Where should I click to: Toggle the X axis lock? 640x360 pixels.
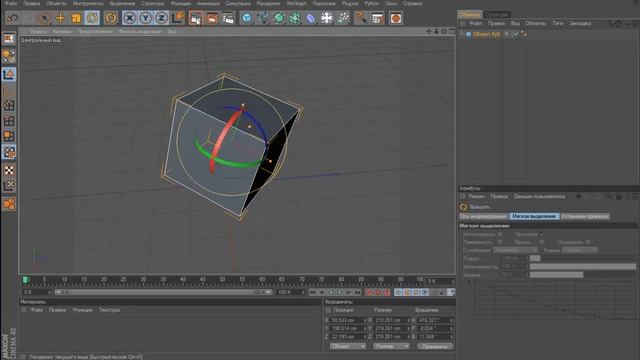point(129,18)
